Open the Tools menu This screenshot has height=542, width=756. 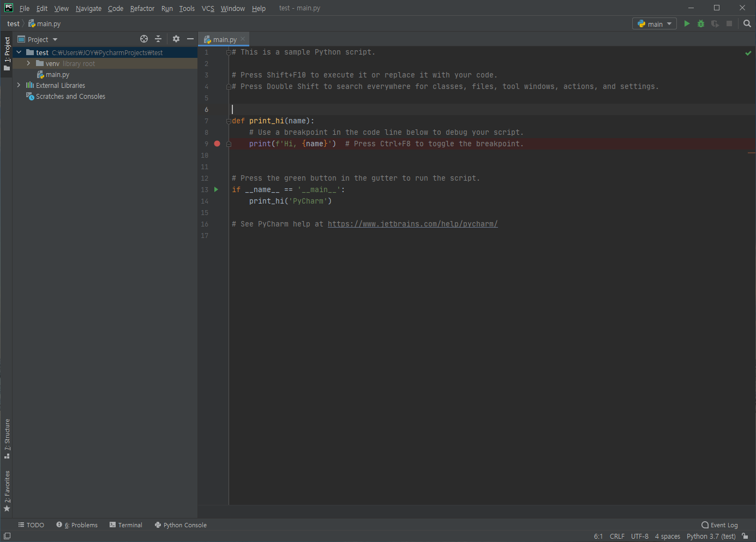[x=187, y=8]
